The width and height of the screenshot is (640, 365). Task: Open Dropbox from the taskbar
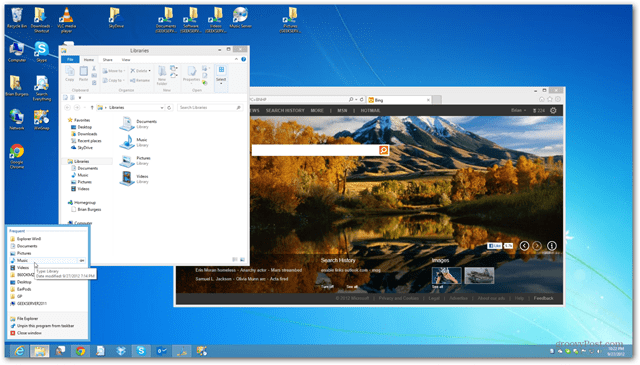click(x=120, y=351)
